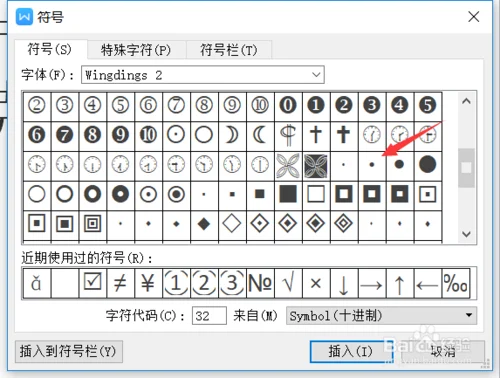This screenshot has width=500, height=378.
Task: Pick the circled 3 from recent symbols
Action: coord(232,283)
